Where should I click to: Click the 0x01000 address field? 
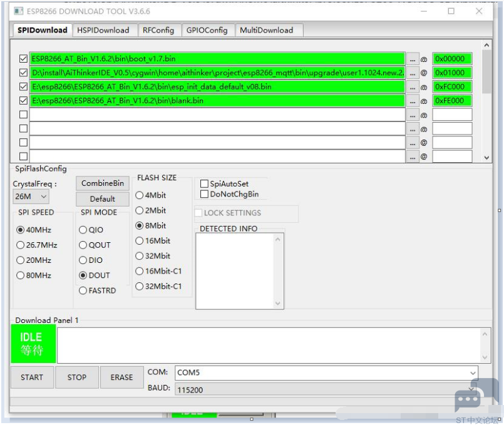(x=452, y=73)
